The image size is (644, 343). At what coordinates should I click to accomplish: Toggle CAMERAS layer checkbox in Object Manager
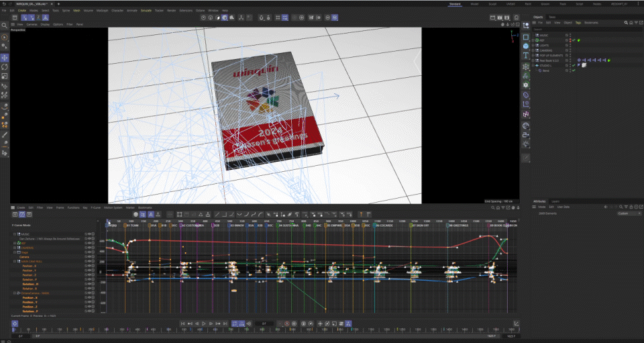[567, 50]
